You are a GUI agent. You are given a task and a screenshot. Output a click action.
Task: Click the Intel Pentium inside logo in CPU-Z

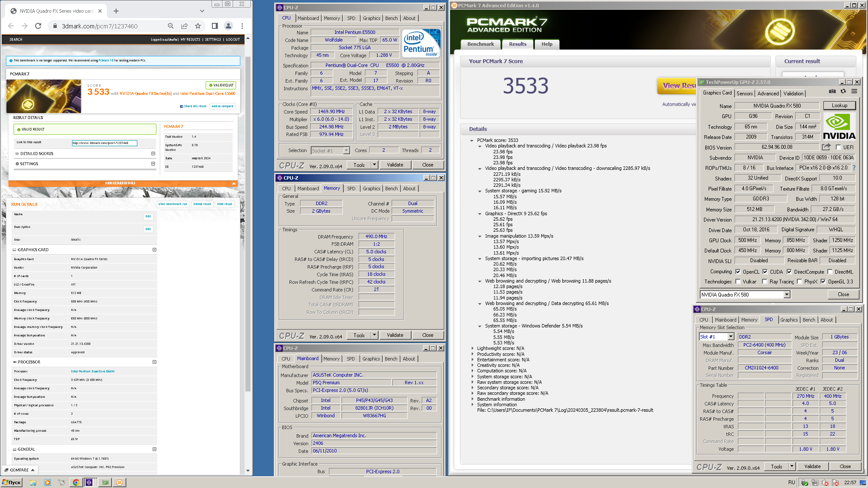coord(420,43)
